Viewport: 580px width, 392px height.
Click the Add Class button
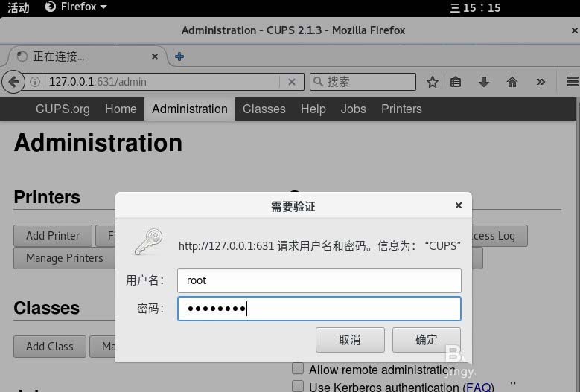coord(50,347)
